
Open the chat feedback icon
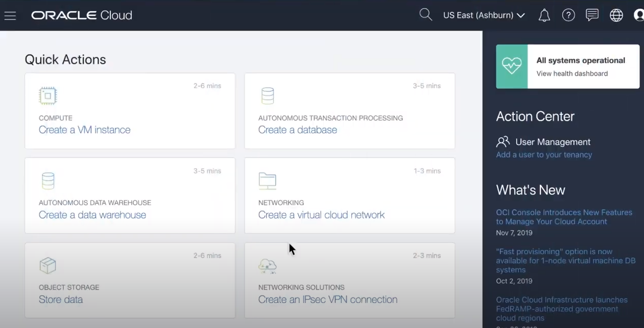tap(592, 15)
